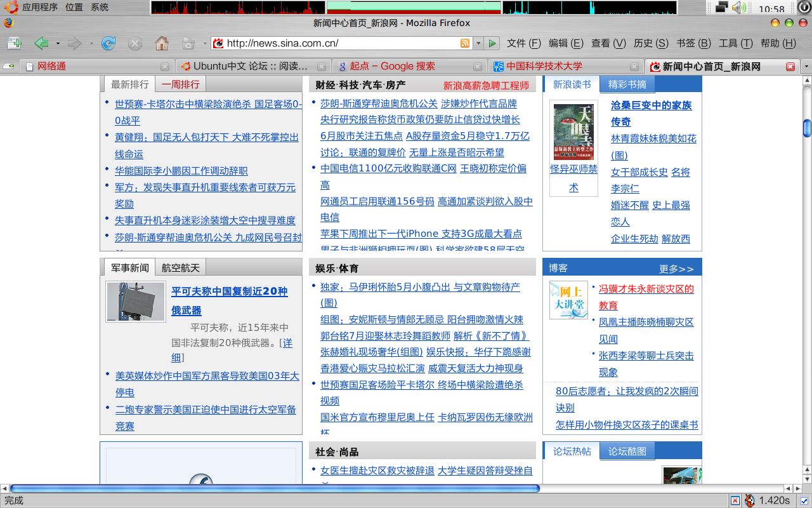Open the Back history dropdown arrow
Screen dimensions: 812x508
(x=58, y=43)
